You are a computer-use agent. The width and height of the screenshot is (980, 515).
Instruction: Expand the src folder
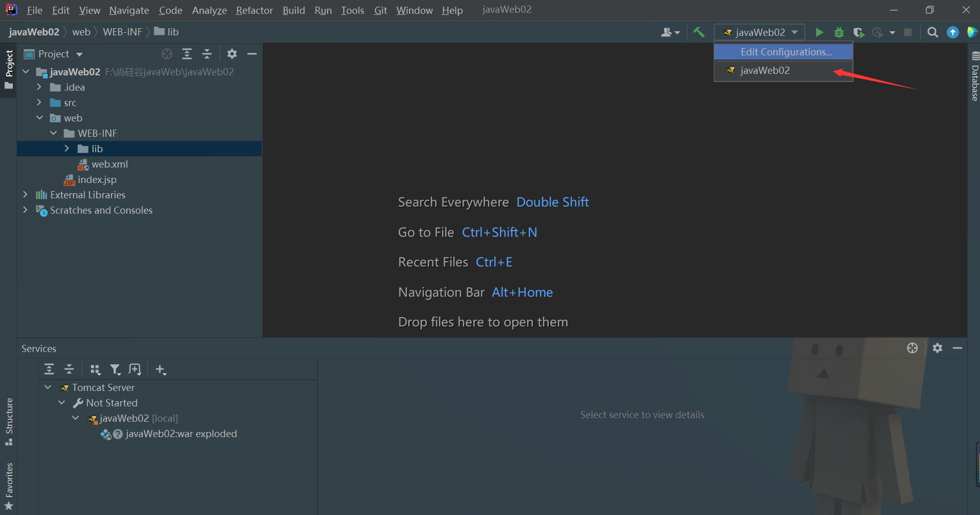[39, 102]
